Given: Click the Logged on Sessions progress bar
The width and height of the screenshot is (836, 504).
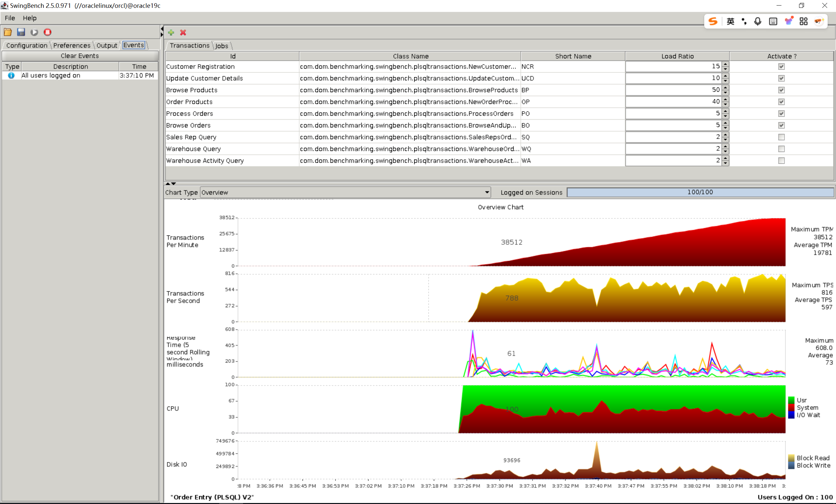Looking at the screenshot, I should coord(700,192).
